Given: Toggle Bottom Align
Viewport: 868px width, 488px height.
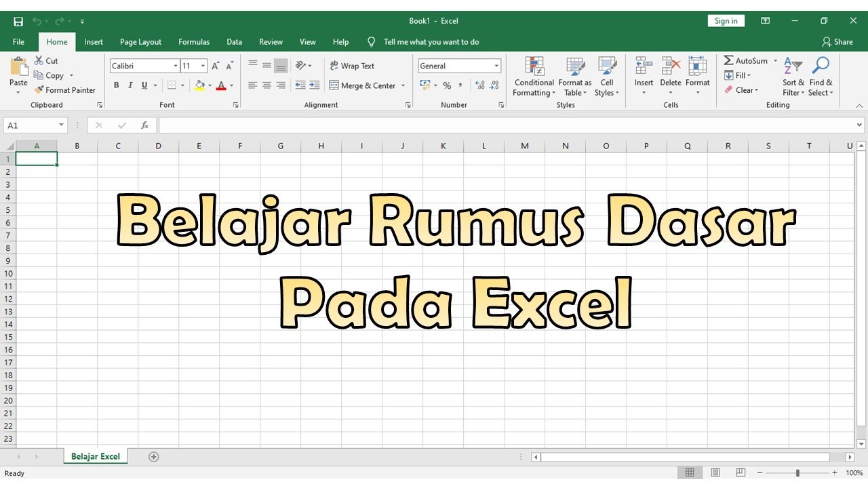Looking at the screenshot, I should [x=281, y=66].
